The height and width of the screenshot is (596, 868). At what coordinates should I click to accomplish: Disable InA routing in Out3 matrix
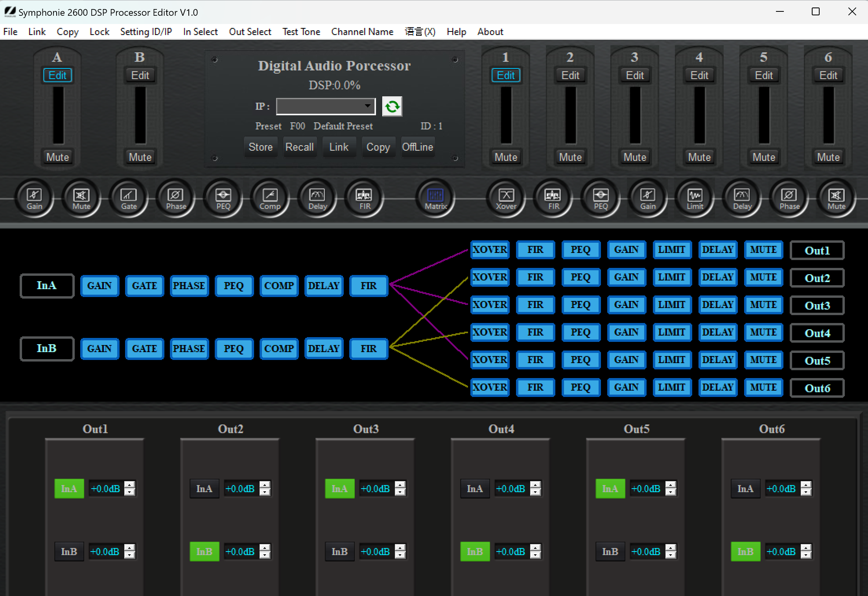pyautogui.click(x=339, y=489)
